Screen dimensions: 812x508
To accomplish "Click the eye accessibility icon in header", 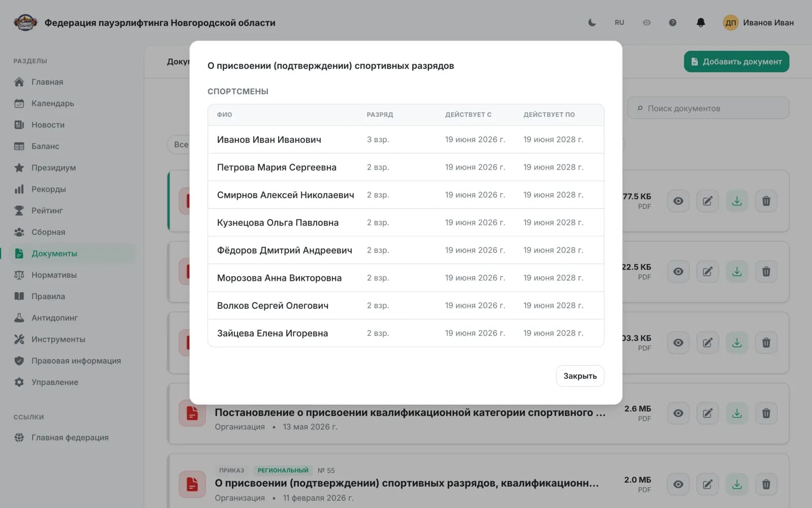I will point(647,22).
